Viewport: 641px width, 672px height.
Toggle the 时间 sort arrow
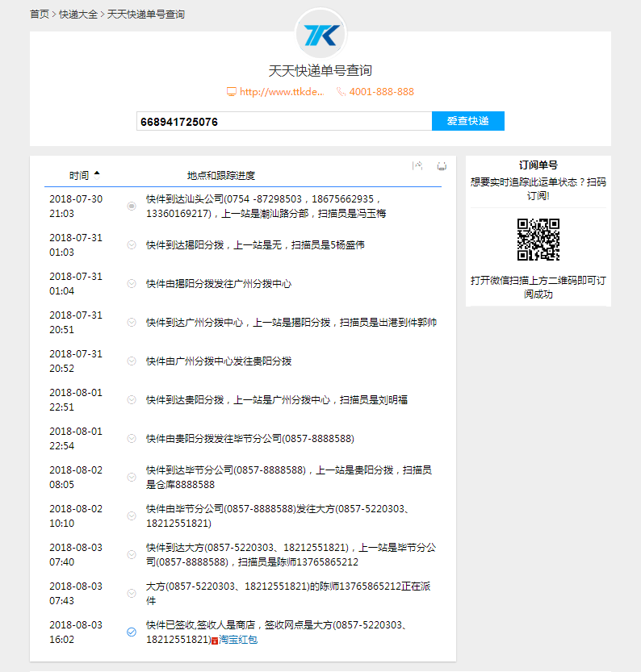coord(97,174)
